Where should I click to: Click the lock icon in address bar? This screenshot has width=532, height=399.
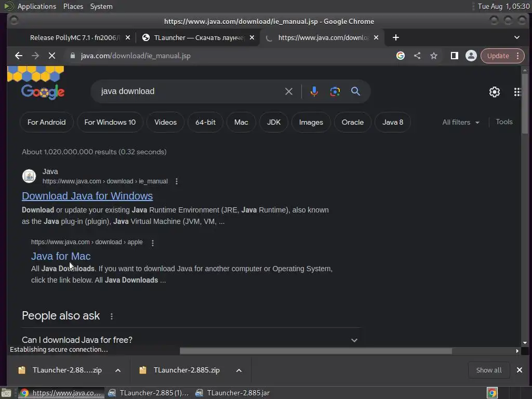click(x=72, y=56)
